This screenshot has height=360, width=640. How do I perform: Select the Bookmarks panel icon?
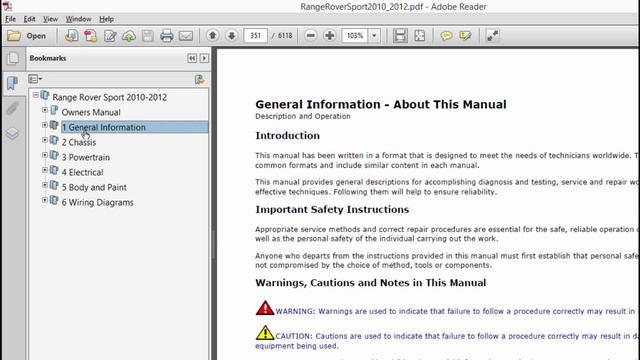(13, 83)
